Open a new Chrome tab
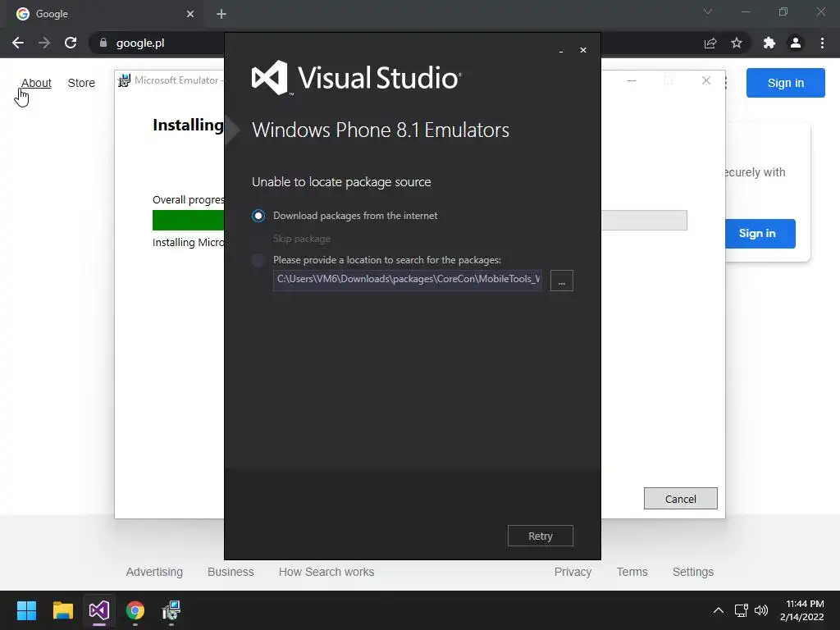Viewport: 840px width, 630px height. coord(221,14)
